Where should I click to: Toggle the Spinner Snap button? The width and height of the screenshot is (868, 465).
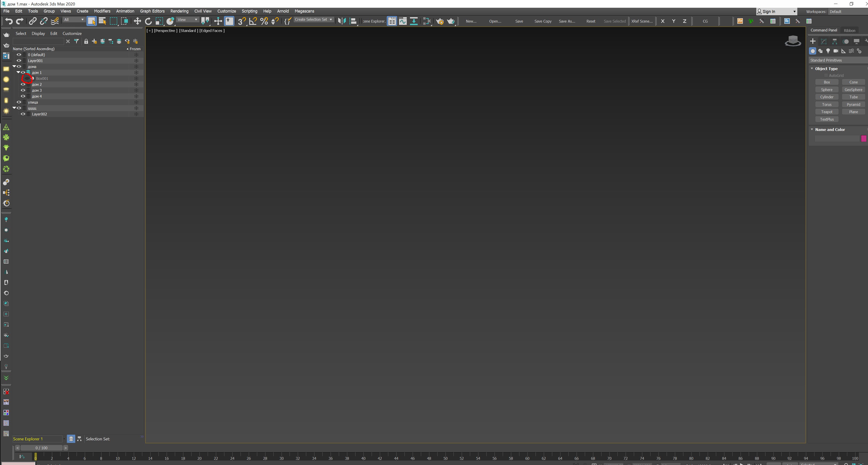pos(275,21)
